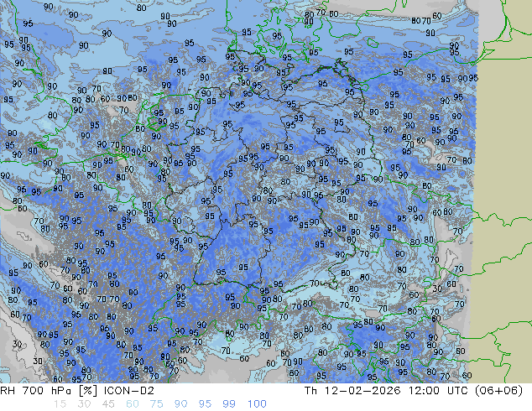
Task: Select legend value 60 in the scale
Action: pyautogui.click(x=133, y=404)
